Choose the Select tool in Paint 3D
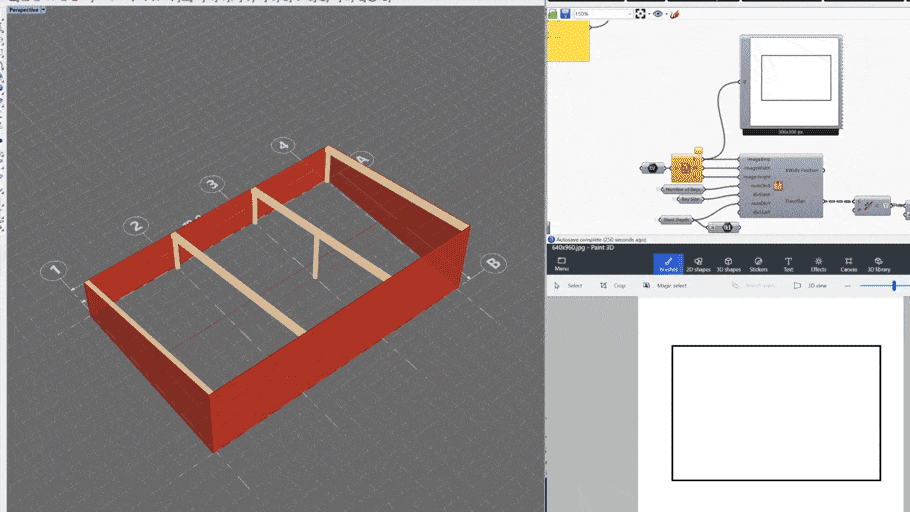The width and height of the screenshot is (910, 512). (x=568, y=286)
